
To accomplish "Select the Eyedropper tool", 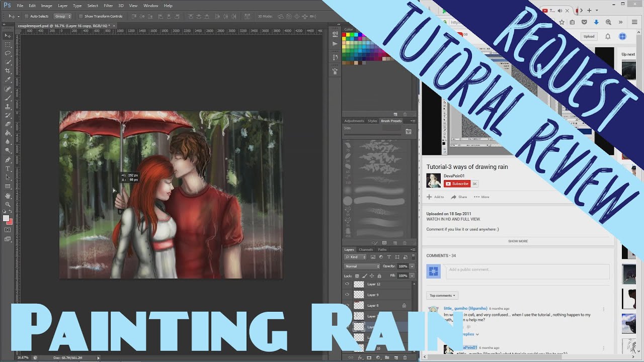I will pyautogui.click(x=8, y=79).
